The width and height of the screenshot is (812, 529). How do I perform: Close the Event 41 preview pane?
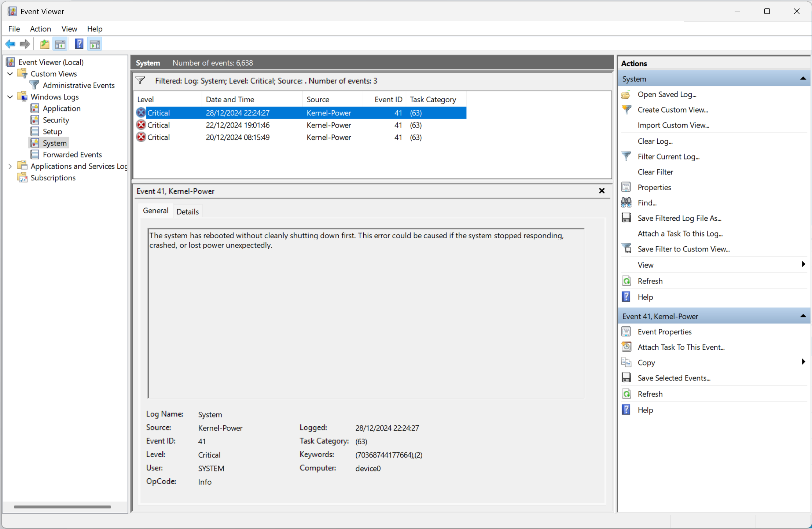click(602, 191)
